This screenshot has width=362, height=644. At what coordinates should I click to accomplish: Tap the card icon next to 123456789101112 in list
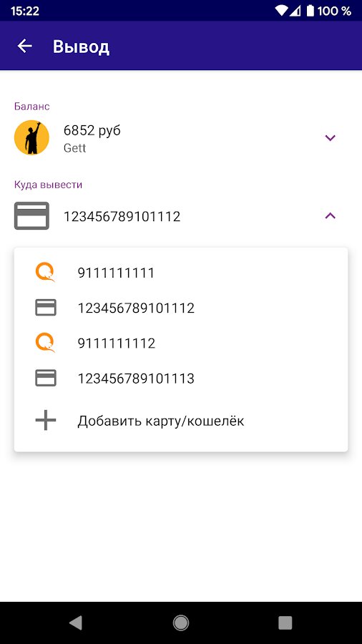point(46,308)
